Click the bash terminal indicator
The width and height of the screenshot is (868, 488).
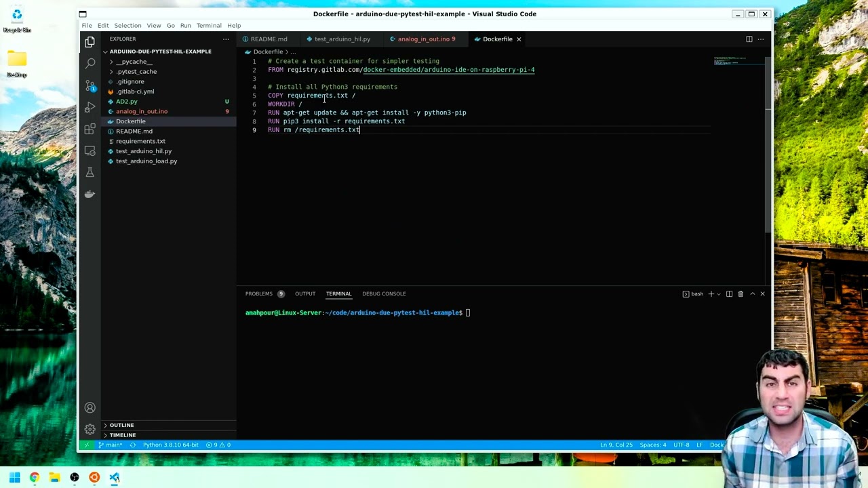pyautogui.click(x=693, y=293)
